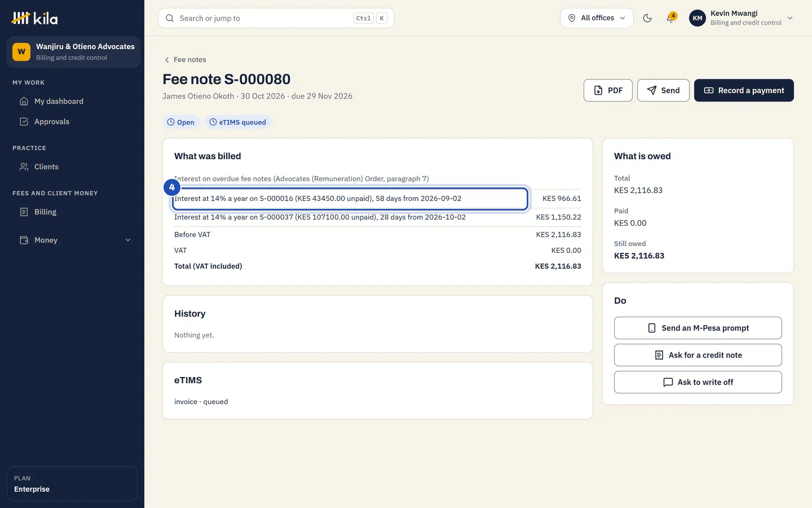
Task: Click the M-Pesa phone icon
Action: 652,328
